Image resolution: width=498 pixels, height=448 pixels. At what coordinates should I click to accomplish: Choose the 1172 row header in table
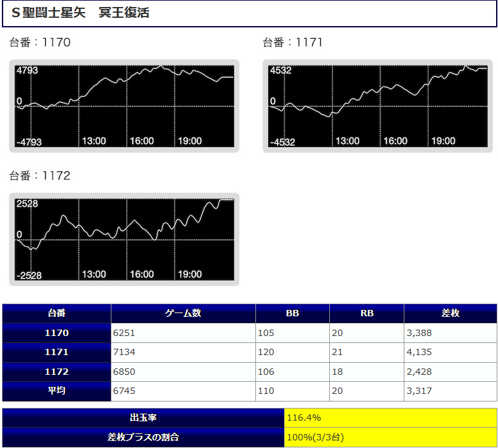[57, 372]
